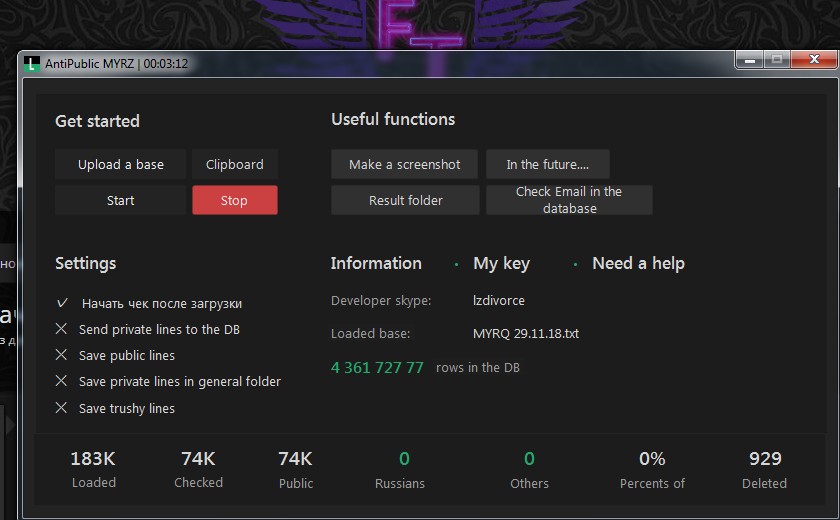Click the AntiPublic app icon in title bar
This screenshot has height=520, width=840.
click(32, 64)
